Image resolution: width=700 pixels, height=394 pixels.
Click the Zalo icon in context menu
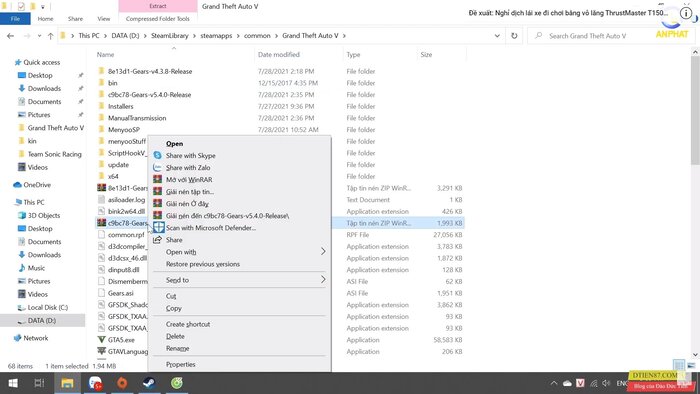pos(157,167)
